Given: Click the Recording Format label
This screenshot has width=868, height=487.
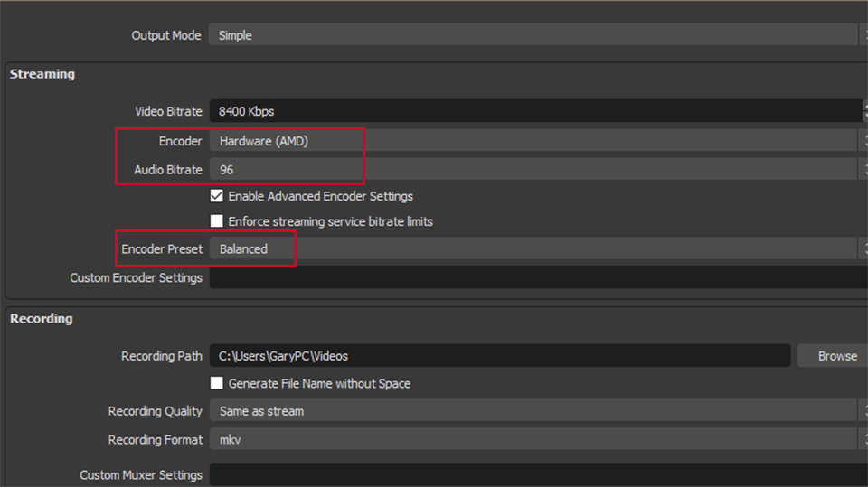Looking at the screenshot, I should [x=155, y=440].
